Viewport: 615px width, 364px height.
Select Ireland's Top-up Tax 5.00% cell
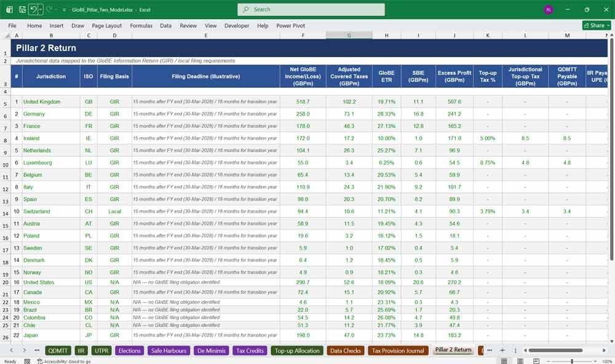(488, 138)
